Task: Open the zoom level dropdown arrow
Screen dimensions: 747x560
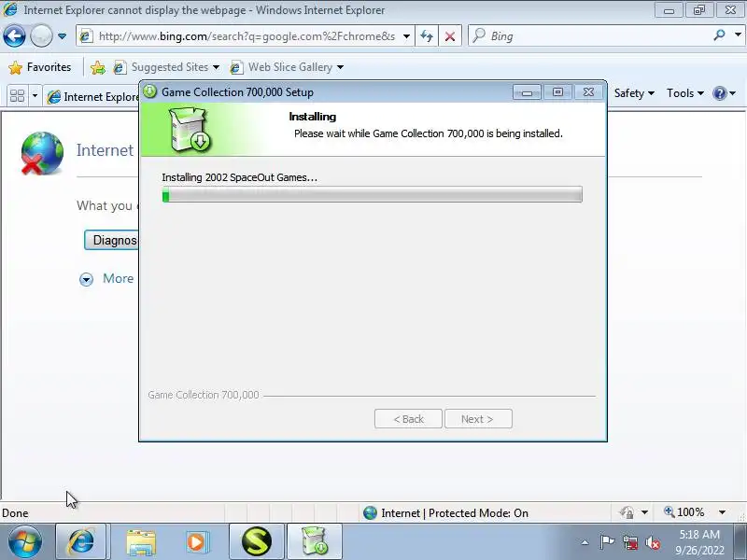Action: coord(722,512)
